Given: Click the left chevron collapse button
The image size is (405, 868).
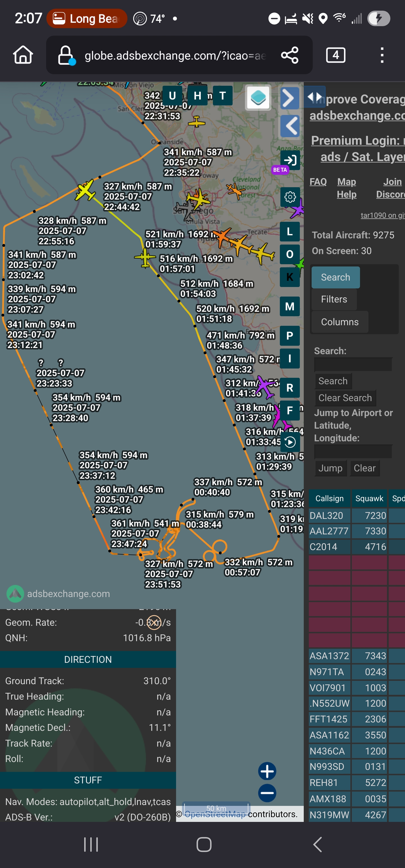Looking at the screenshot, I should [290, 126].
